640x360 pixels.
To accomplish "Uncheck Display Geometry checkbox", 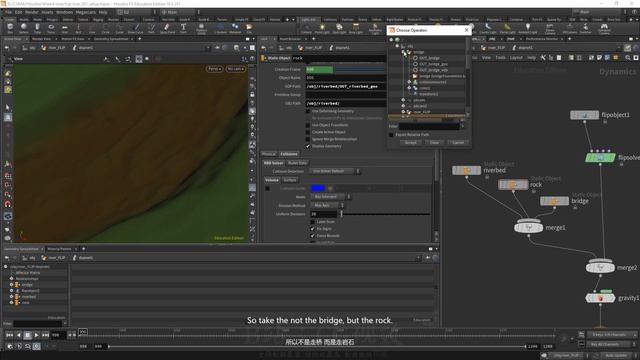I will pos(308,146).
